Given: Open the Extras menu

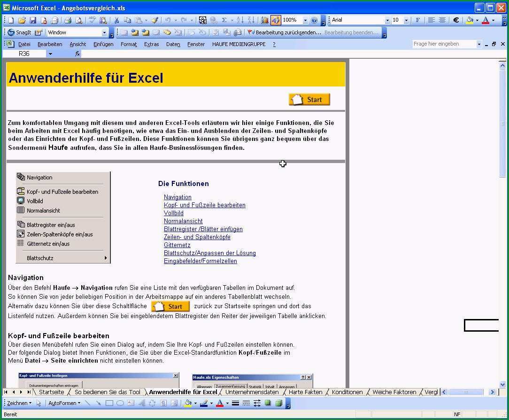Looking at the screenshot, I should [x=151, y=44].
